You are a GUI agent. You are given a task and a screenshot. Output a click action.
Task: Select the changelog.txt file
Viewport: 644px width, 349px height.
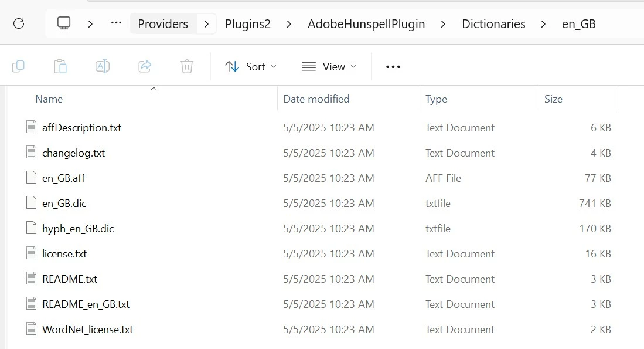coord(73,153)
